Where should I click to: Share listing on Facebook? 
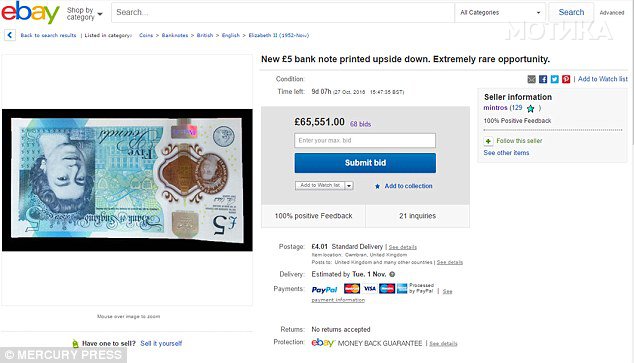click(x=543, y=79)
